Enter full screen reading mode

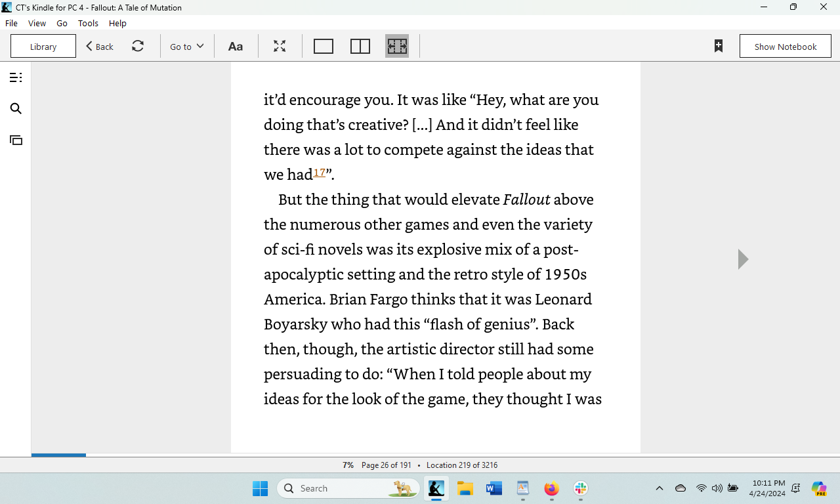[280, 47]
